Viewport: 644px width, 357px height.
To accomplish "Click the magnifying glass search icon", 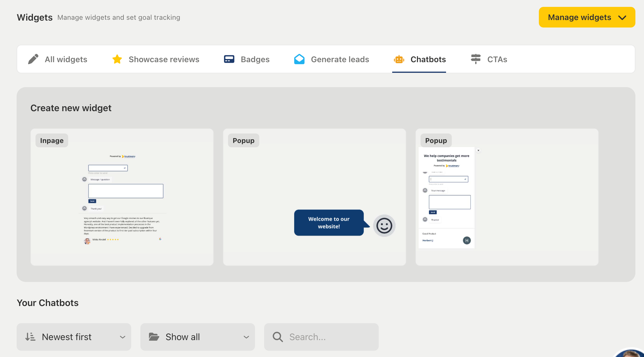I will point(278,337).
